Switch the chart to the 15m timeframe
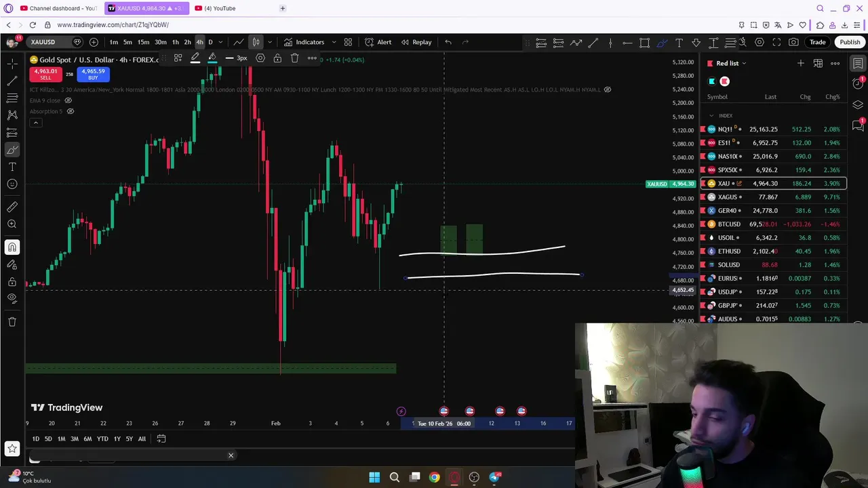 tap(143, 42)
